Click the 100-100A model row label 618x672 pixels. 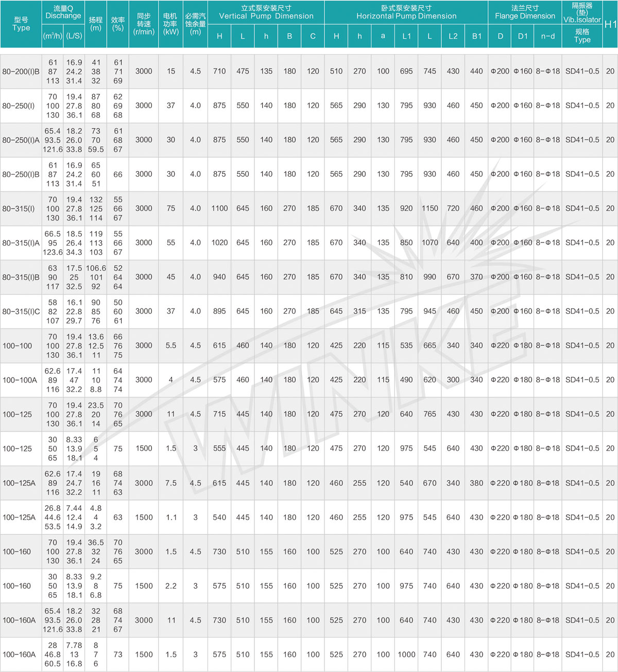tap(20, 380)
